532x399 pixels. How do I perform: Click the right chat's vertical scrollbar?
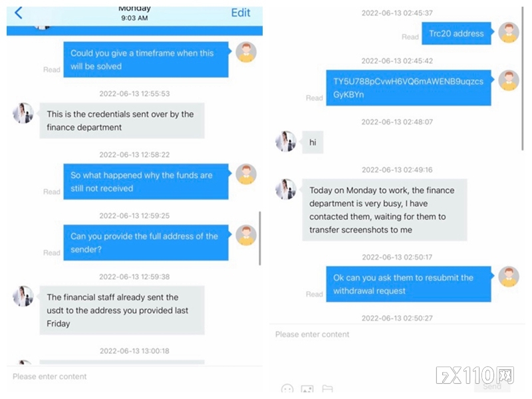coord(523,78)
